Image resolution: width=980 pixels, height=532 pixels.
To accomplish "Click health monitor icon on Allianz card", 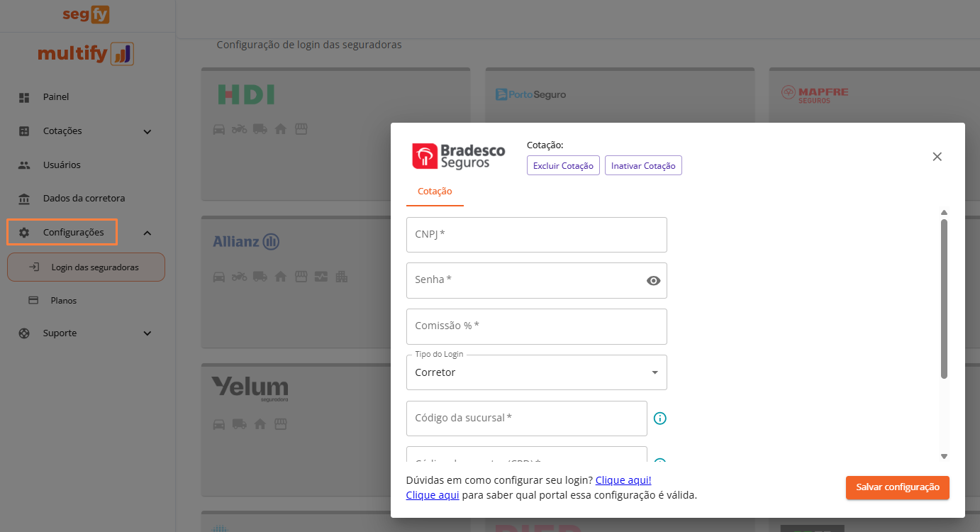I will point(321,277).
